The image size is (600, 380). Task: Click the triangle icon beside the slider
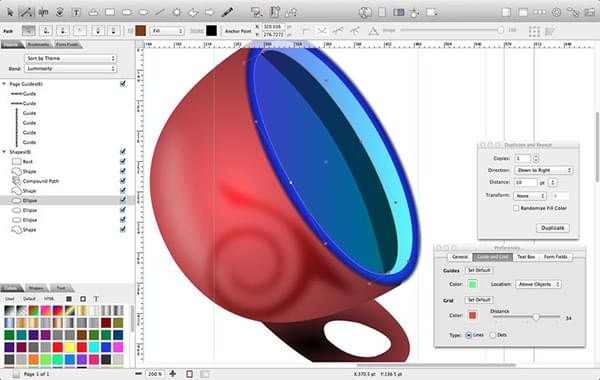[373, 31]
